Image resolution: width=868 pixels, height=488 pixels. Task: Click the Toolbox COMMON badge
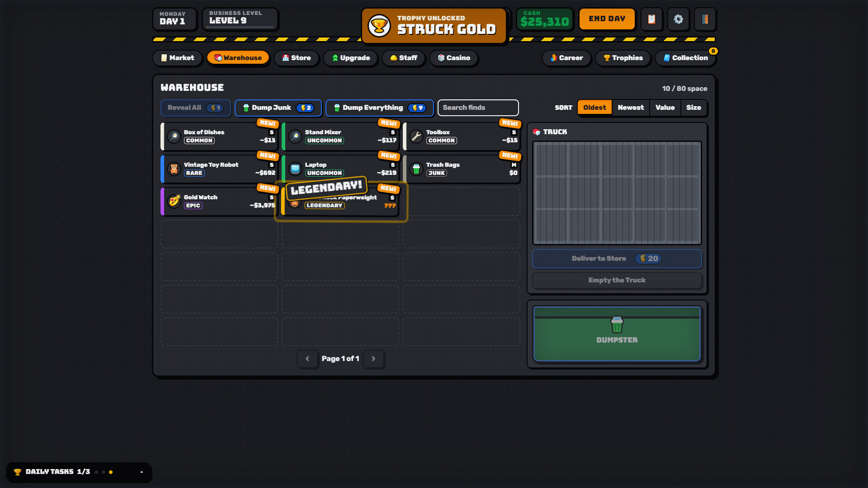441,141
